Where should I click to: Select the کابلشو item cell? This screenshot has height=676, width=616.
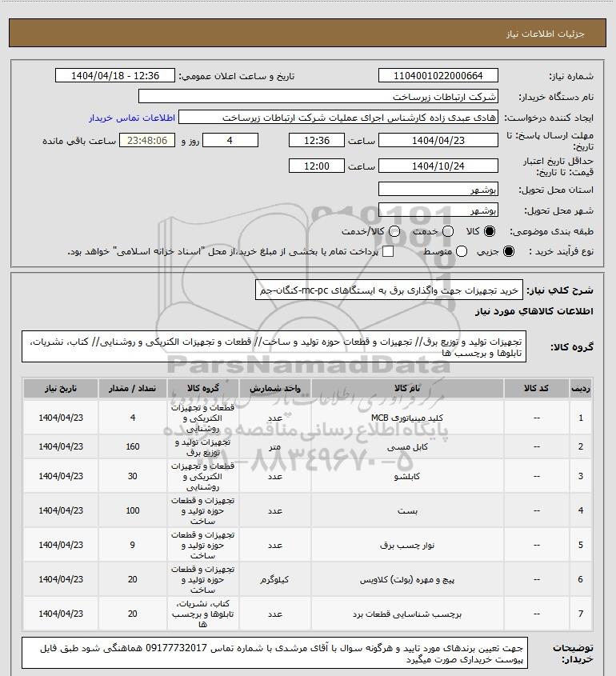click(x=407, y=476)
